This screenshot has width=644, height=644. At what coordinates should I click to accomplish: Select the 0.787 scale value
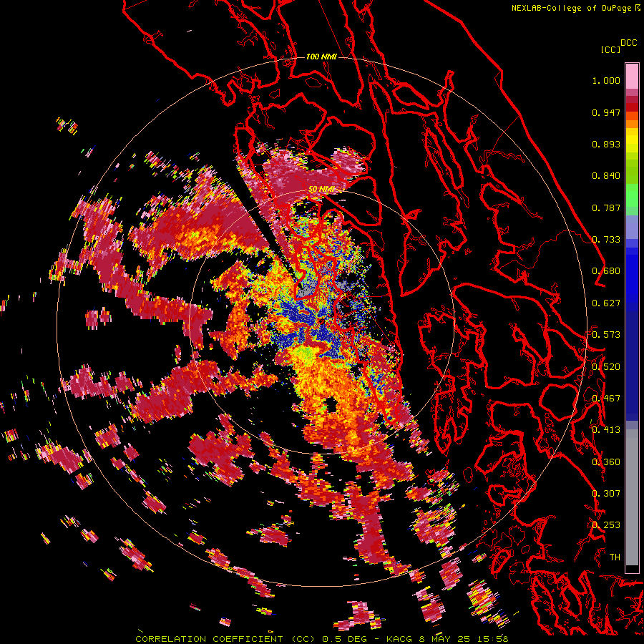606,208
